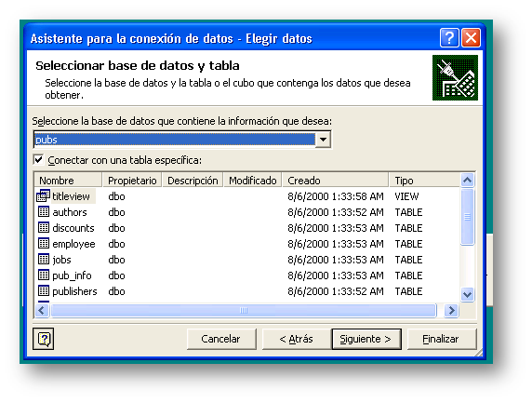Click the dbo owner cell for publishers

pos(116,291)
